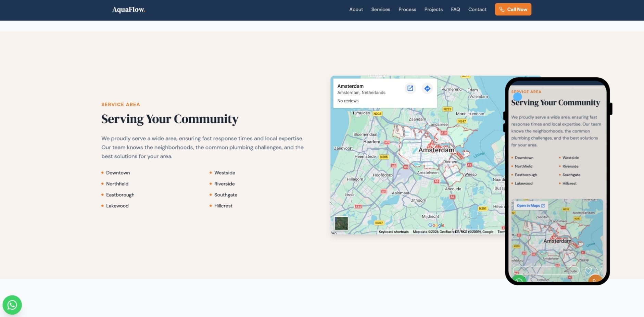Open the Open in Maps link in phone mockup
This screenshot has height=317, width=644.
pyautogui.click(x=531, y=206)
